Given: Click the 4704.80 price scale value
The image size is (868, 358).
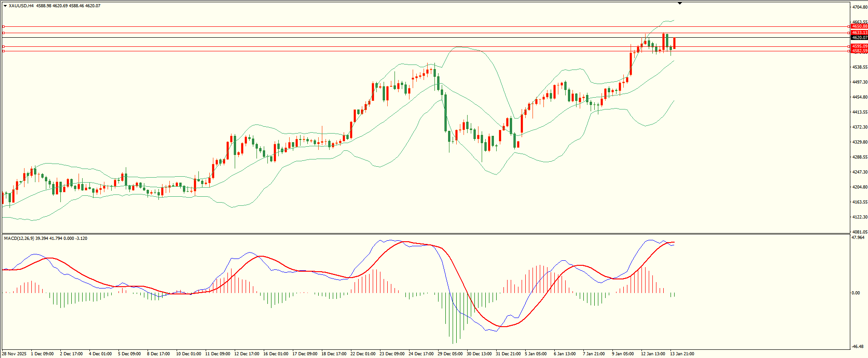Looking at the screenshot, I should (x=860, y=7).
